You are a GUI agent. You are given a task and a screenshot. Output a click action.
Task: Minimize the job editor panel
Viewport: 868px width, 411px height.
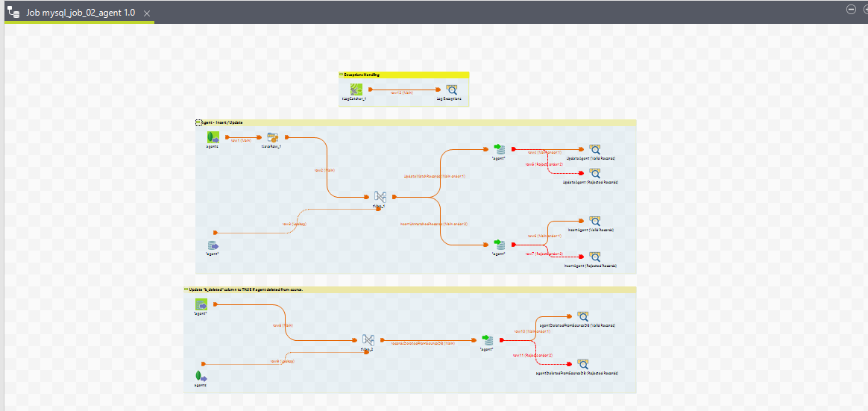[x=850, y=9]
